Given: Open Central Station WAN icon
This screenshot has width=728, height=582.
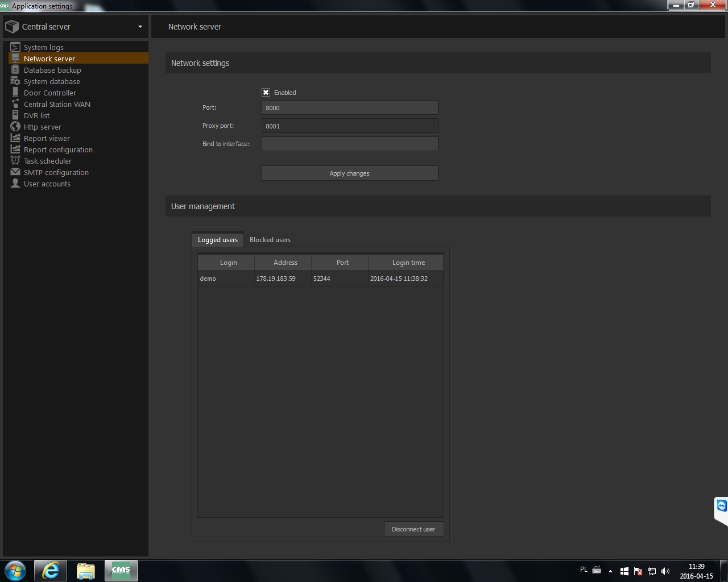Looking at the screenshot, I should 15,104.
